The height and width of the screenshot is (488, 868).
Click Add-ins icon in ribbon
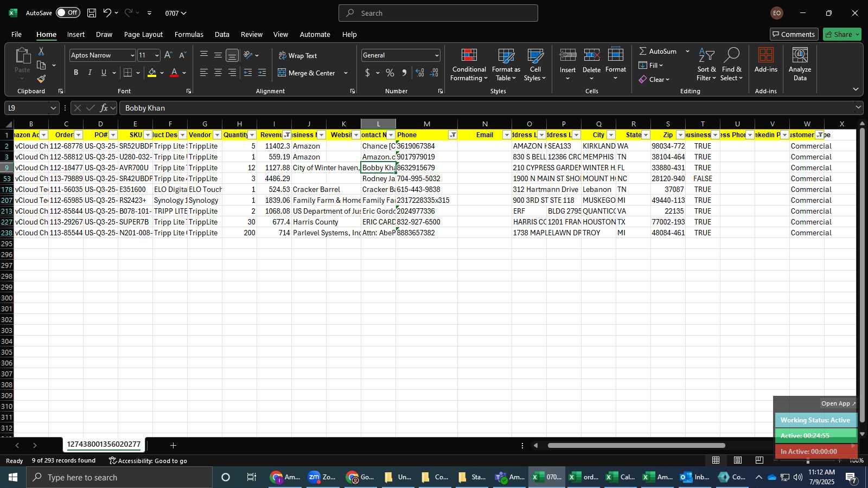(x=766, y=55)
